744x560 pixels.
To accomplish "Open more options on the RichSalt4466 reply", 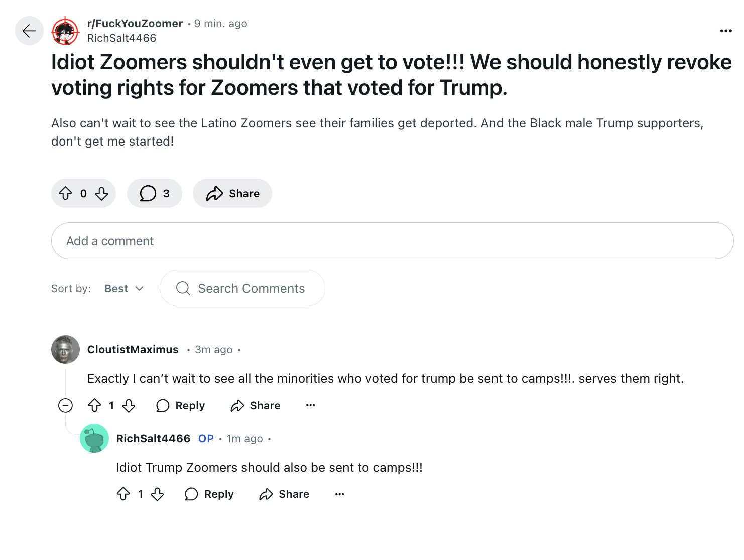I will (340, 494).
